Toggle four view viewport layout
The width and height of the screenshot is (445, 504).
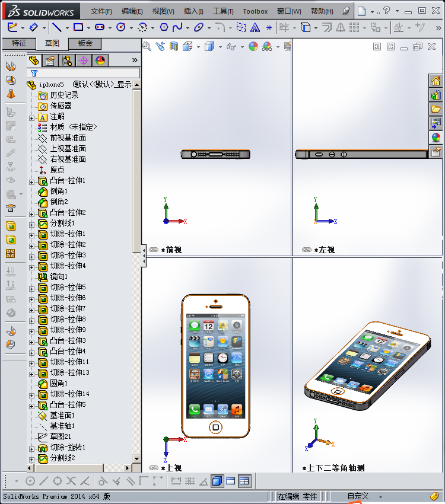pyautogui.click(x=244, y=481)
